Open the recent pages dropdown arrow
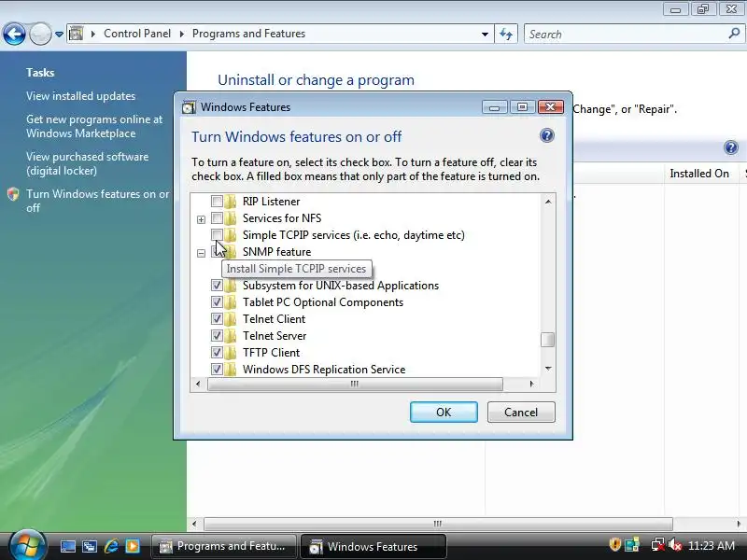The height and width of the screenshot is (560, 747). tap(59, 35)
